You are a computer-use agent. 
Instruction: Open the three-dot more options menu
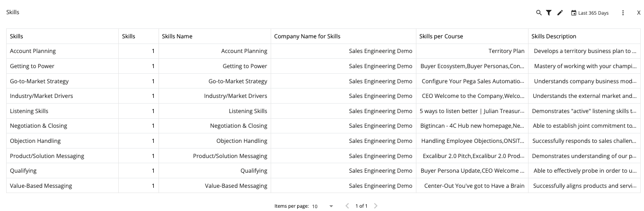[623, 13]
